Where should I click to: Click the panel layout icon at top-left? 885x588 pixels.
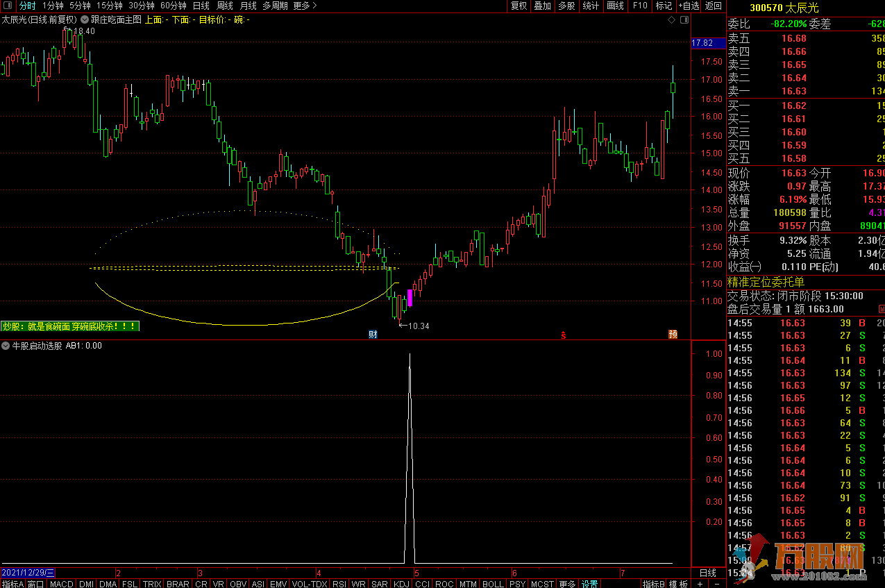(x=7, y=6)
